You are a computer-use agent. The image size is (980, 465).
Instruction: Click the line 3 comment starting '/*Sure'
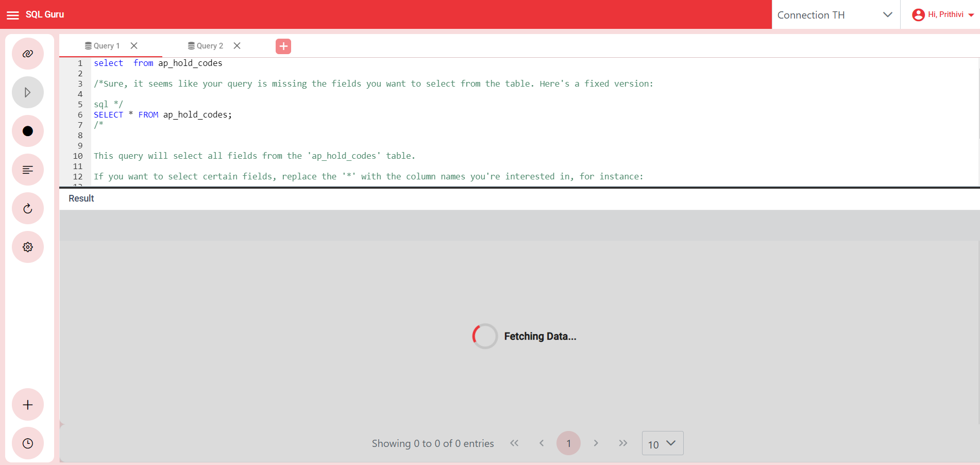(374, 84)
